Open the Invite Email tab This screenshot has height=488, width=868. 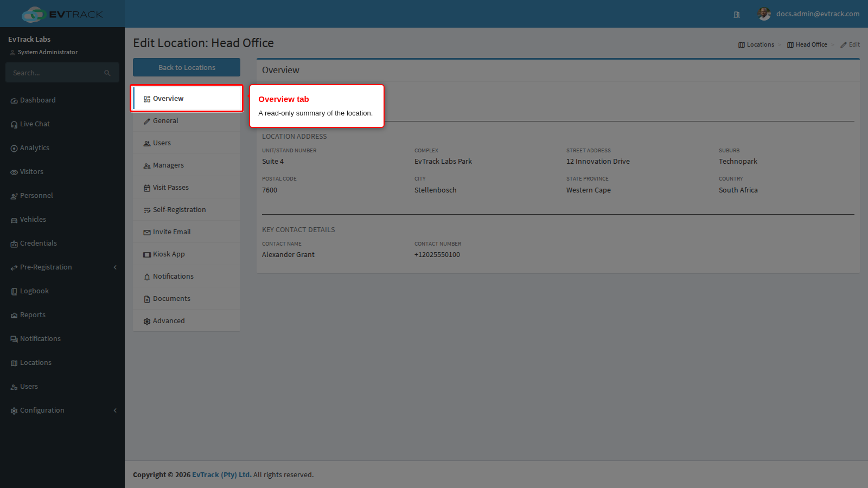point(187,232)
